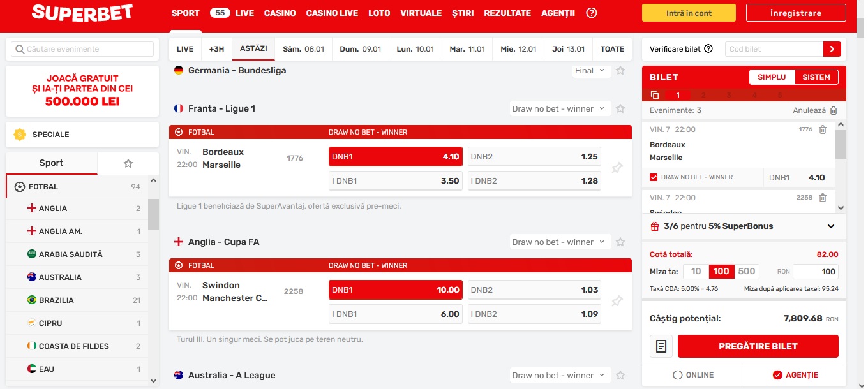Open the Final market dropdown for Bundesliga
The height and width of the screenshot is (389, 868).
(592, 71)
